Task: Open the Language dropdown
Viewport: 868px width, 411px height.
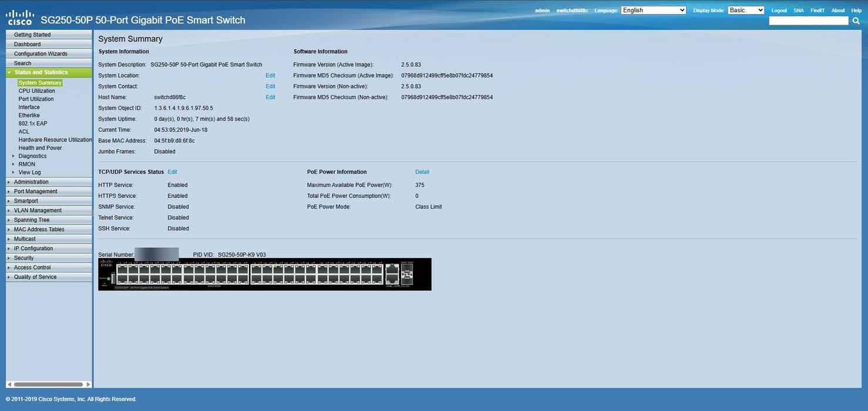Action: [654, 10]
